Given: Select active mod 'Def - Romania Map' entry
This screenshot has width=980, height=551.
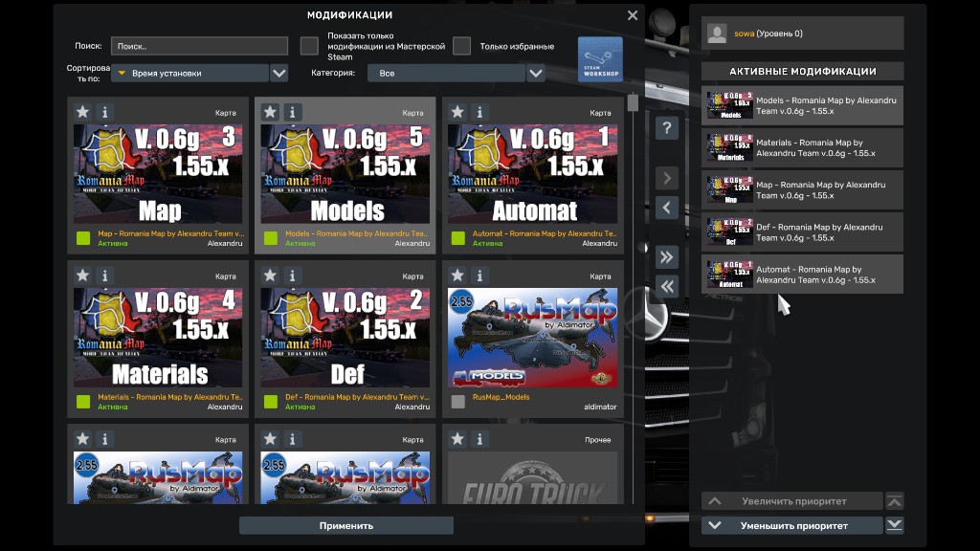Looking at the screenshot, I should 803,232.
